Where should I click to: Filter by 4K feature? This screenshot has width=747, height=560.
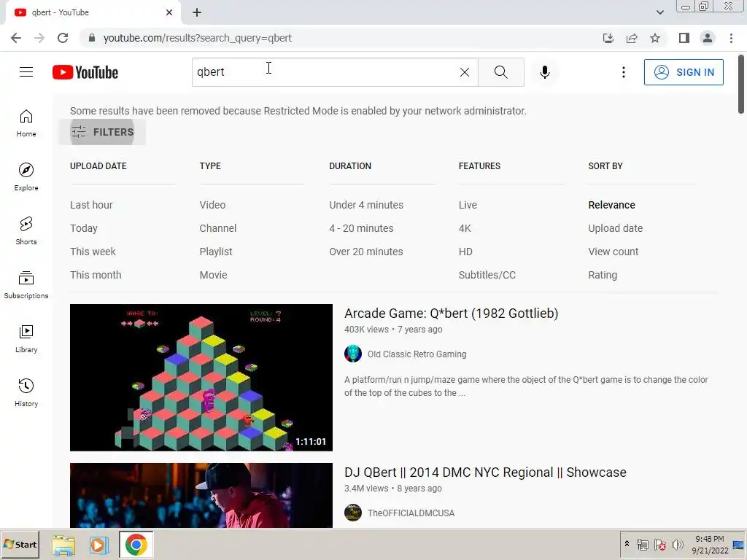[x=465, y=228]
